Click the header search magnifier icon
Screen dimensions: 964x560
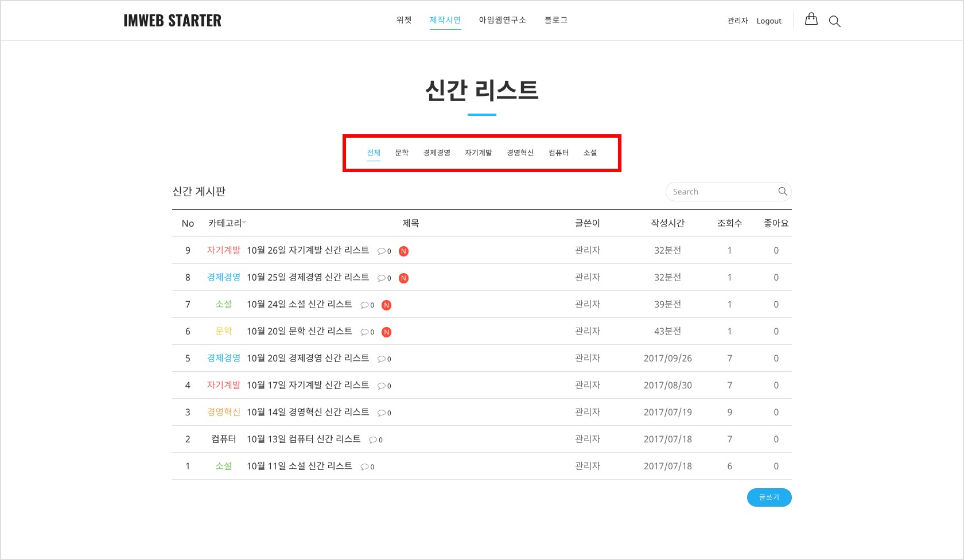point(834,22)
